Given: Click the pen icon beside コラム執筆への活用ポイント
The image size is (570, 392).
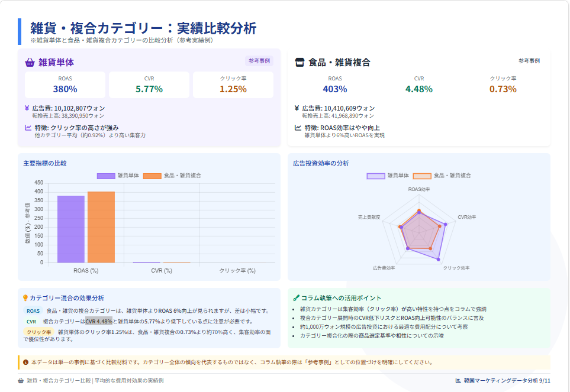Looking at the screenshot, I should tap(296, 298).
